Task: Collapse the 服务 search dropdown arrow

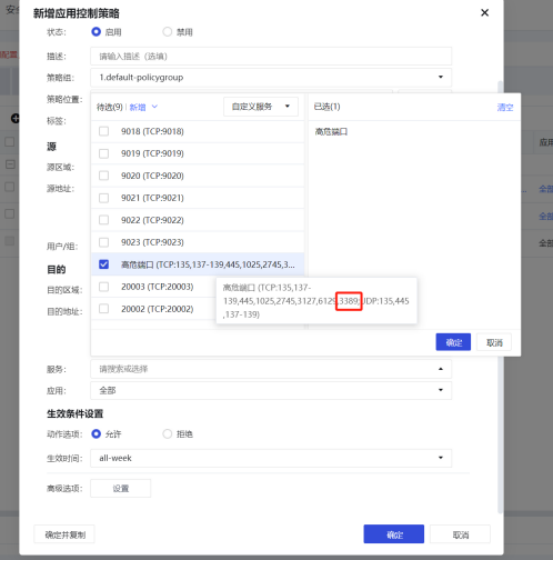Action: click(441, 369)
